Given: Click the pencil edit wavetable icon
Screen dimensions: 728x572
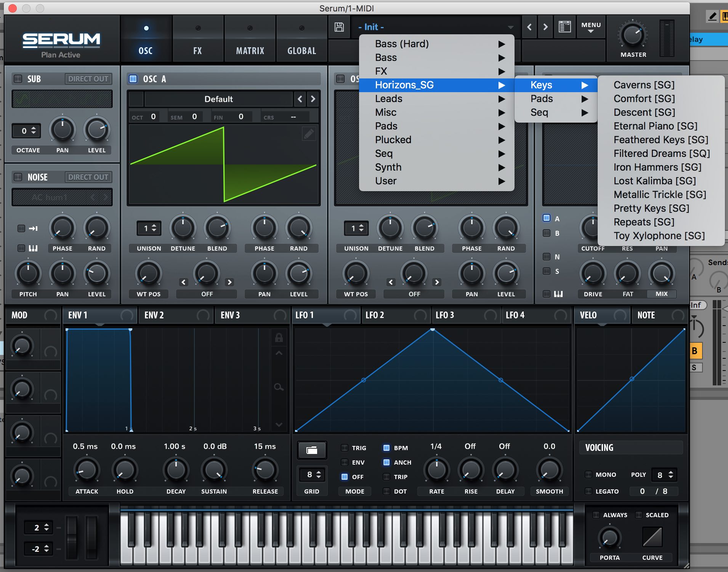Looking at the screenshot, I should pos(308,134).
